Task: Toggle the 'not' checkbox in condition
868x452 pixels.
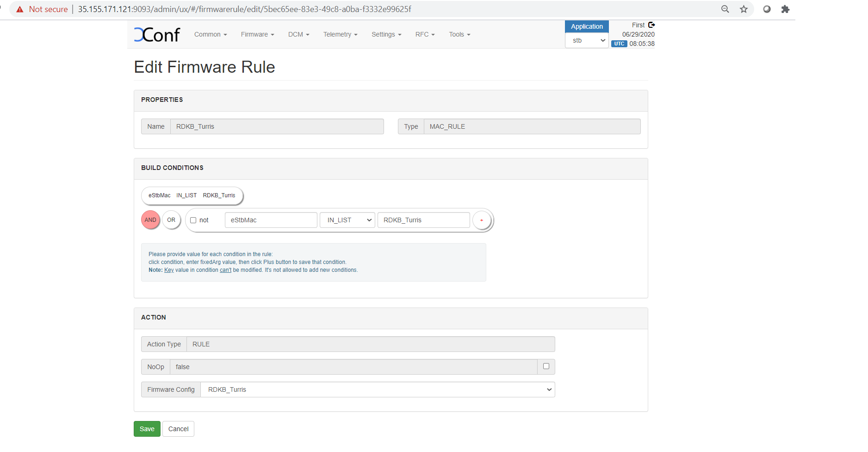Action: 193,220
